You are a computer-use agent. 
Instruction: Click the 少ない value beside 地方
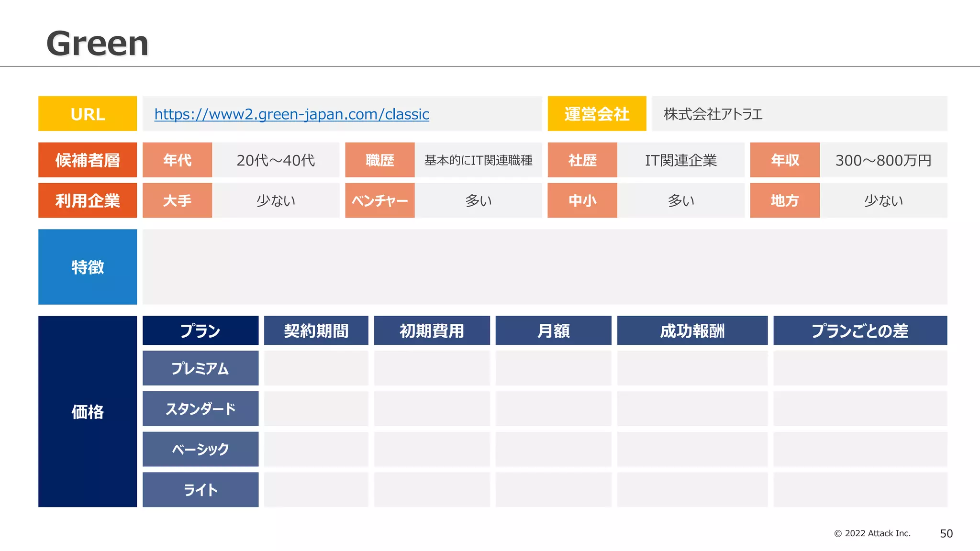click(883, 200)
